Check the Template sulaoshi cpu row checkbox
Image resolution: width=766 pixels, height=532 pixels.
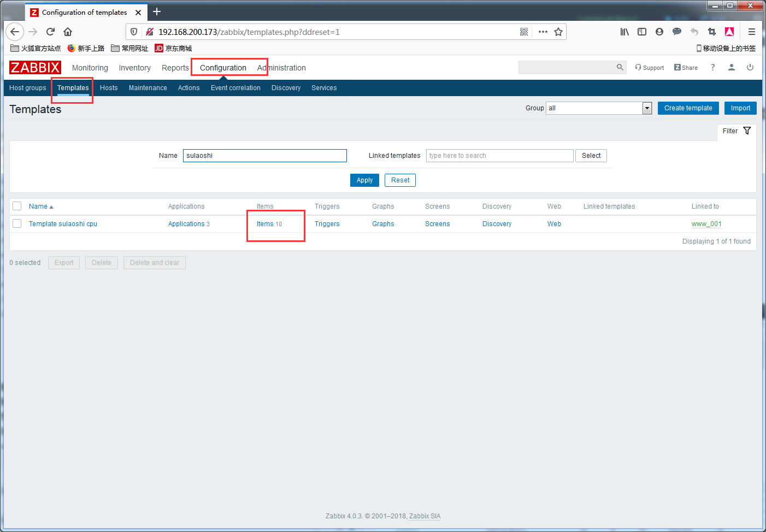[x=17, y=223]
